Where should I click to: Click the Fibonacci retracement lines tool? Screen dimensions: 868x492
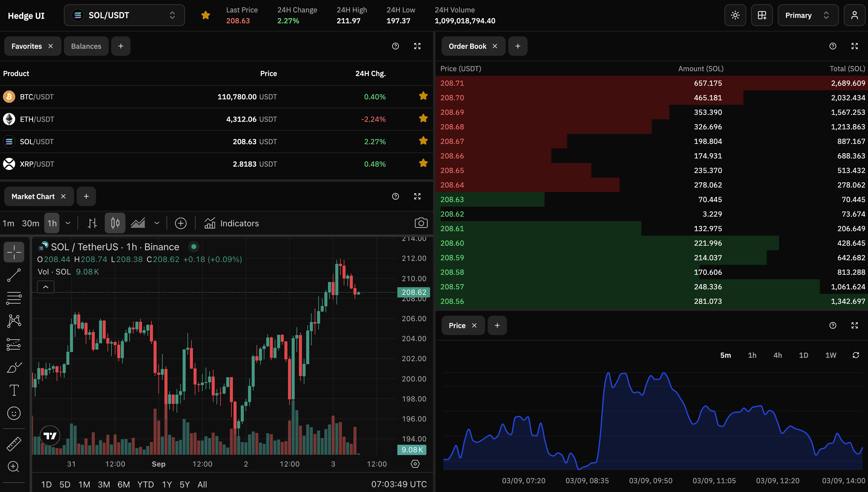pos(14,298)
